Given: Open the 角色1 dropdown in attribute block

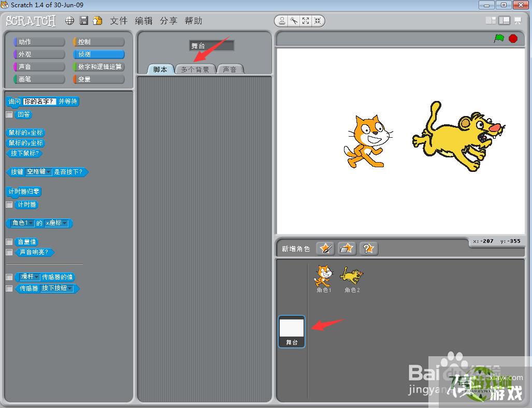Looking at the screenshot, I should pos(22,223).
